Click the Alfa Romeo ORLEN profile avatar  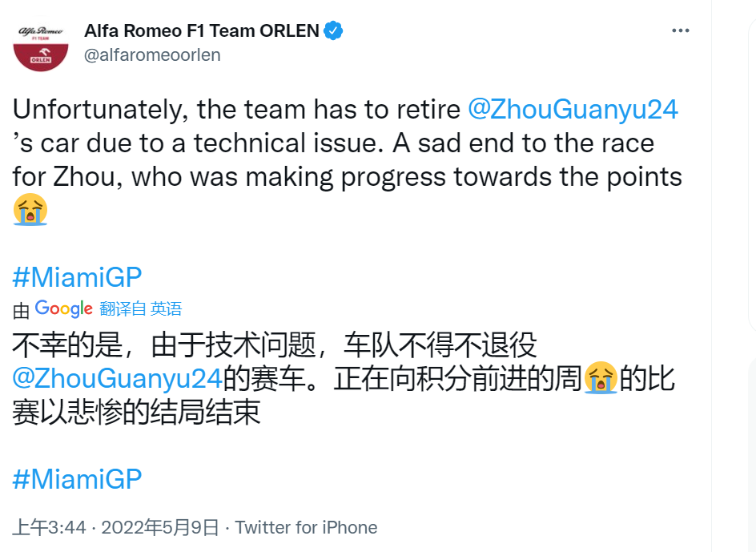coord(40,46)
